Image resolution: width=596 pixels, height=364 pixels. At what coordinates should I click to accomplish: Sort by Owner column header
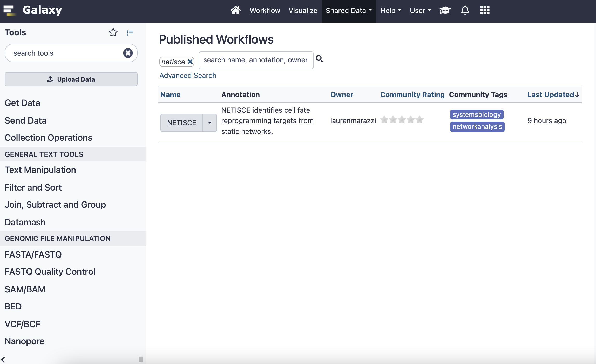point(342,95)
